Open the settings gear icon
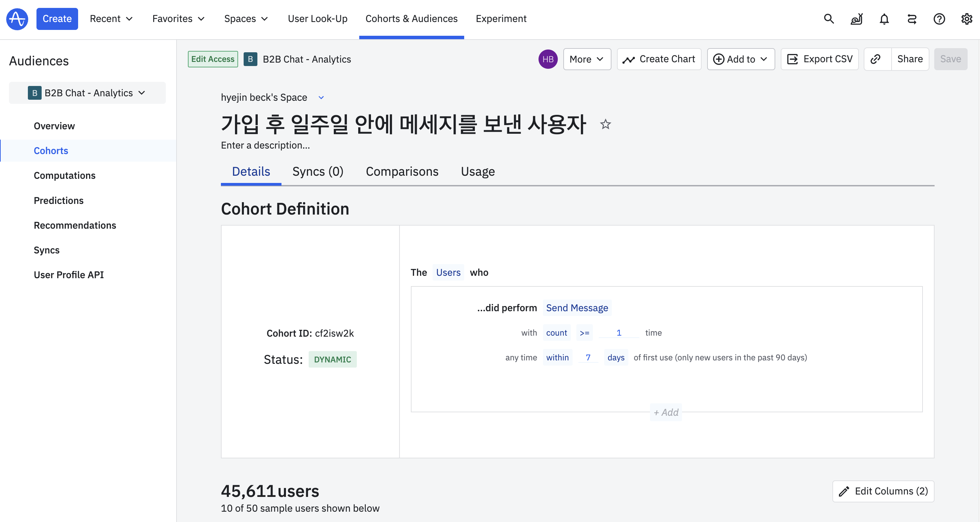This screenshot has height=522, width=980. tap(966, 19)
